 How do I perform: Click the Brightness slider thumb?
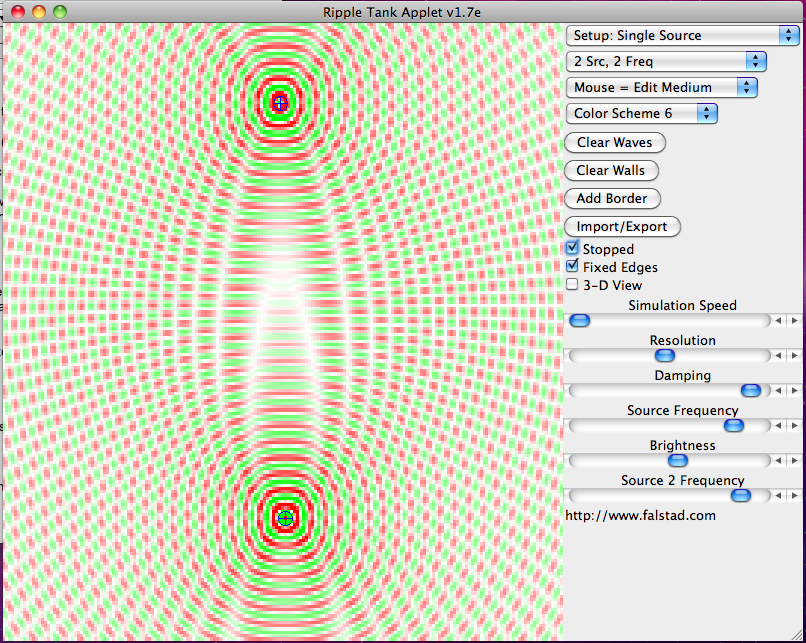pyautogui.click(x=677, y=461)
